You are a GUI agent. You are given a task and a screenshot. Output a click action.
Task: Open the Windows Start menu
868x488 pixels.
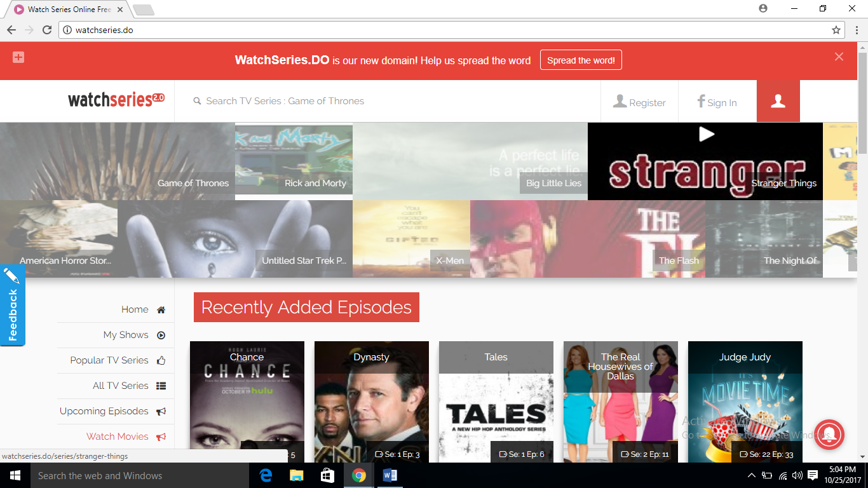point(15,475)
